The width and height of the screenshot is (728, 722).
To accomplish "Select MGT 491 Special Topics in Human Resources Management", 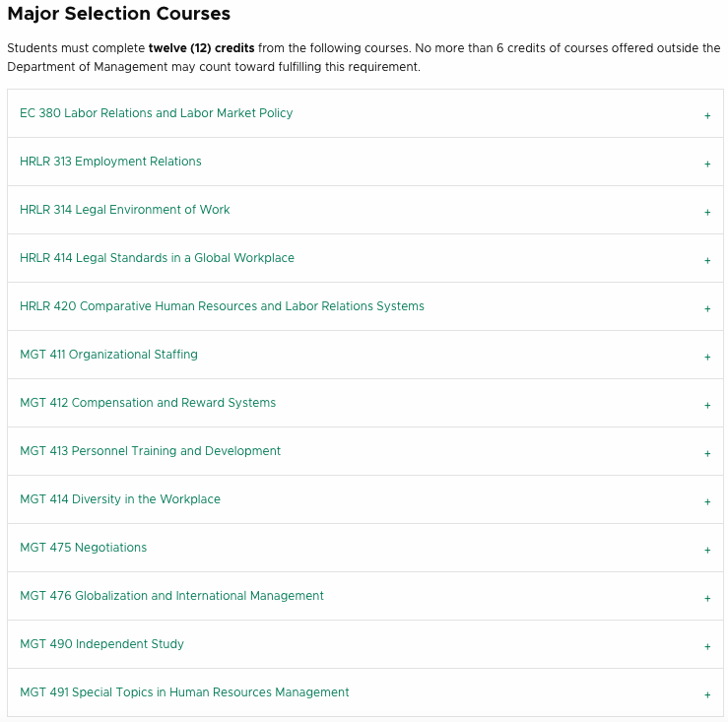I will click(184, 692).
